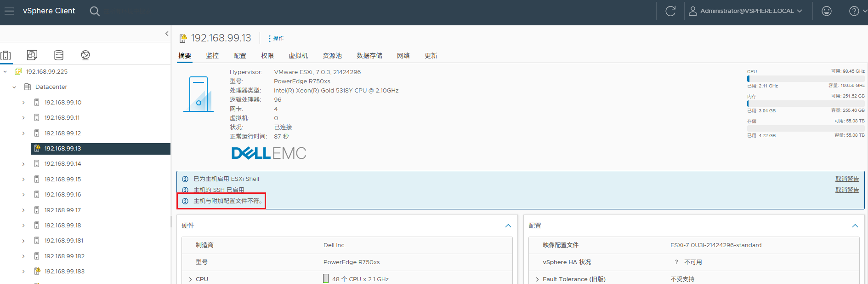Collapse the Datacenter tree node
868x284 pixels.
[x=14, y=87]
